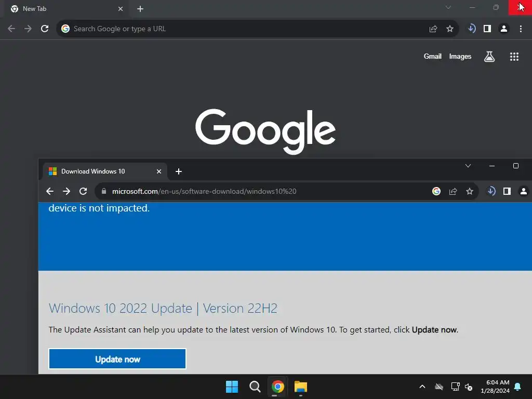Maximize the Microsoft download window
This screenshot has width=532, height=399.
(x=516, y=166)
